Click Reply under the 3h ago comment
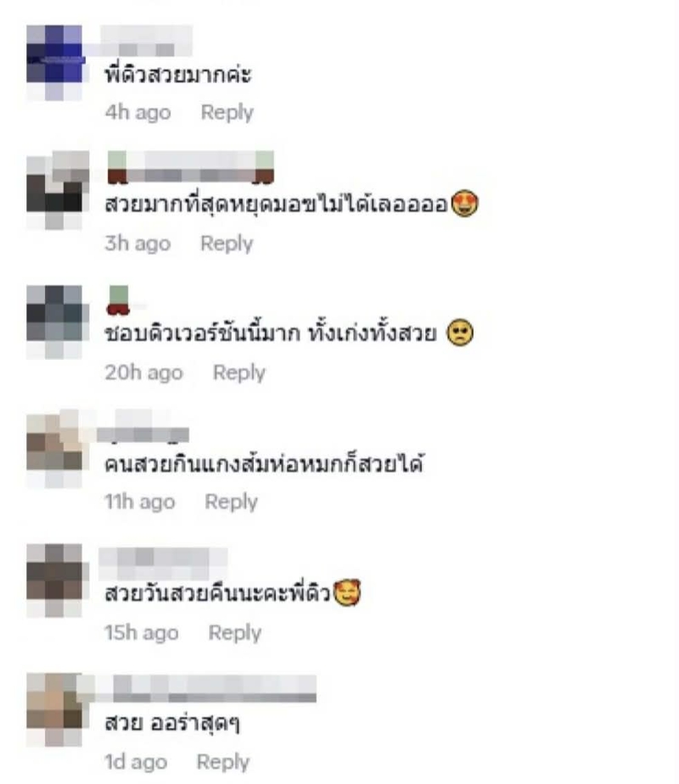The height and width of the screenshot is (784, 679). tap(227, 244)
